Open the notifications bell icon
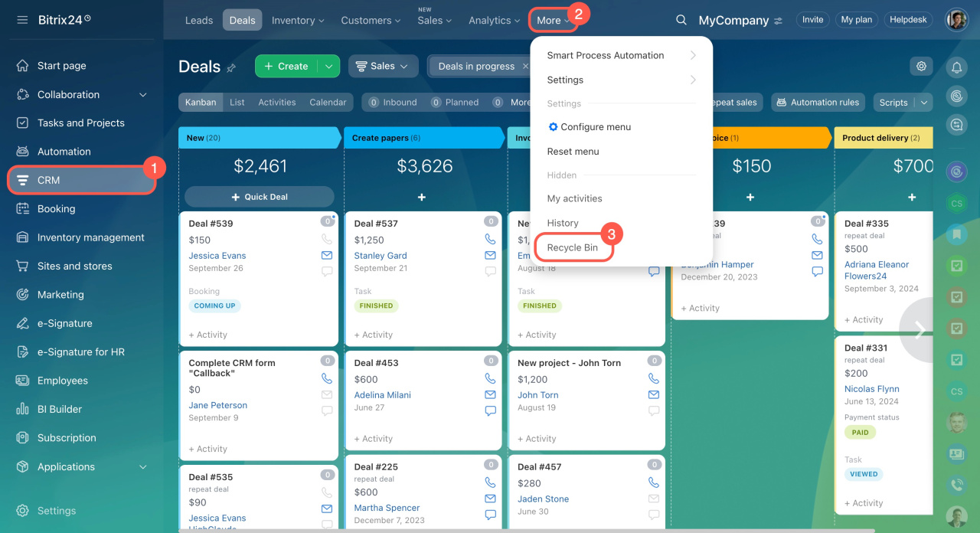The image size is (980, 533). (x=956, y=68)
